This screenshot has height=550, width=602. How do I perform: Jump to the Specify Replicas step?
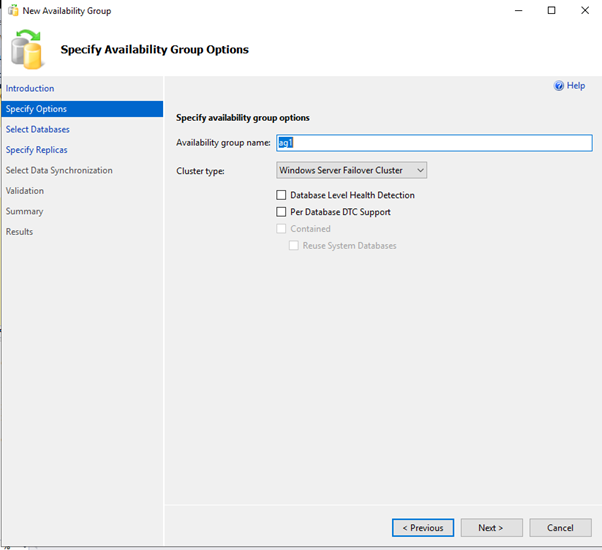pyautogui.click(x=36, y=150)
